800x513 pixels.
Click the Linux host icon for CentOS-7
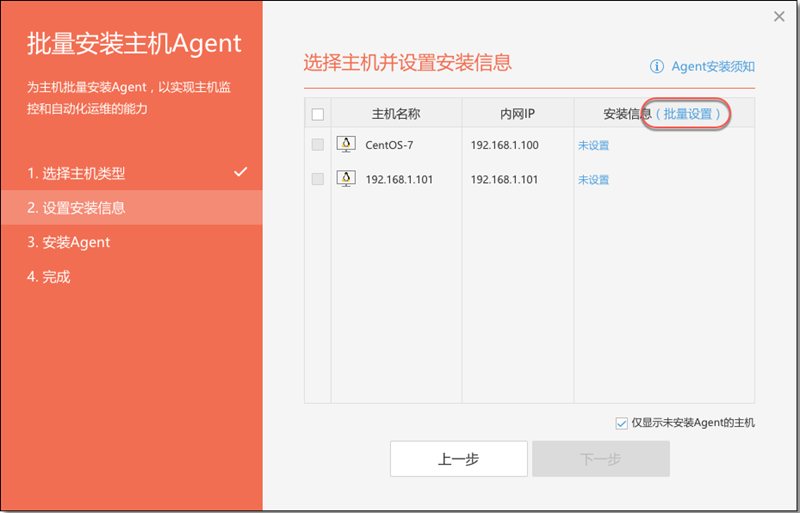(346, 144)
